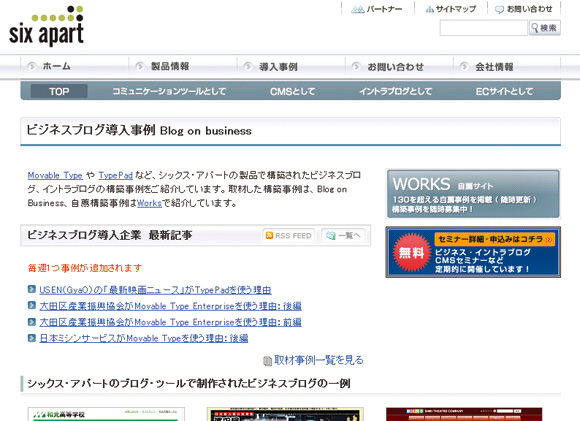Image resolution: width=580 pixels, height=421 pixels.
Task: Open the USEN(GyaO) 最新映画ニュース article link
Action: coord(155,290)
